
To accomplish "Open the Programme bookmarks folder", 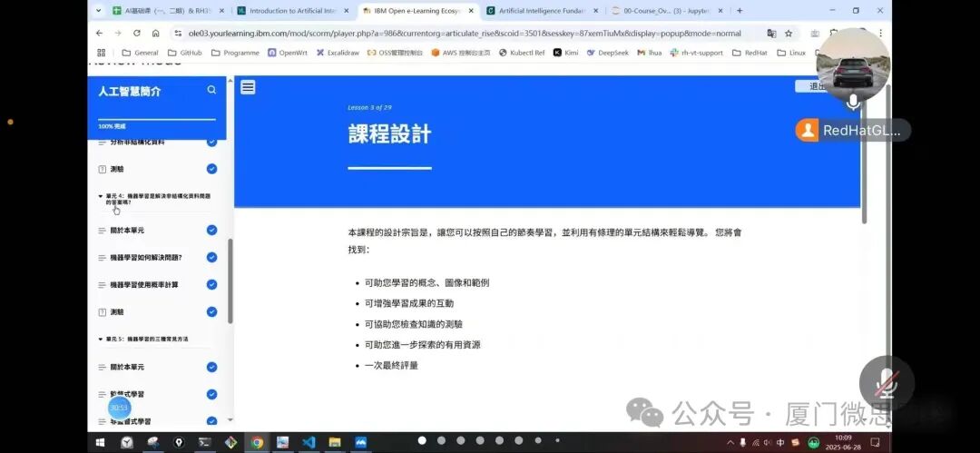I will [235, 53].
